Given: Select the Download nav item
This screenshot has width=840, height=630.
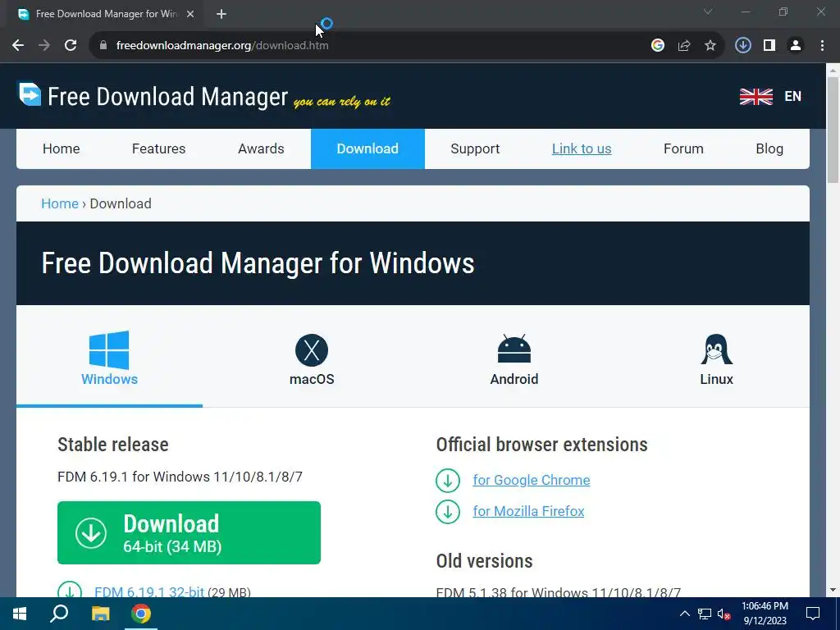Looking at the screenshot, I should point(367,148).
